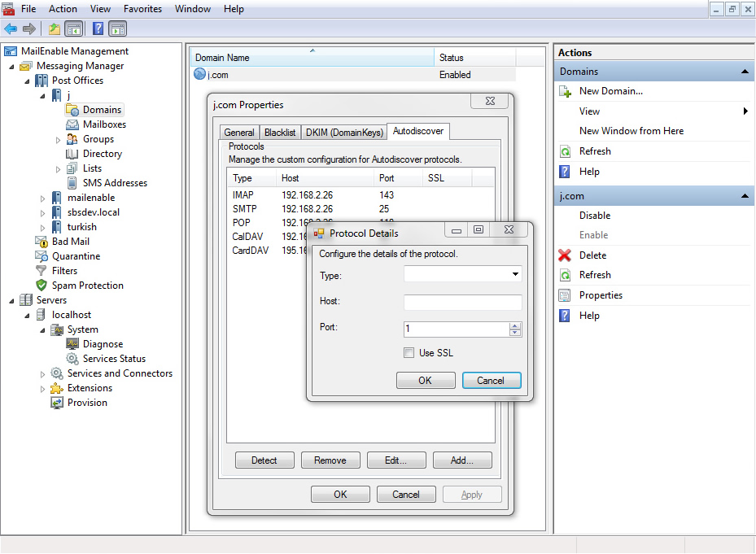Expand the Groups tree node
Viewport: 756px width, 554px height.
(58, 140)
